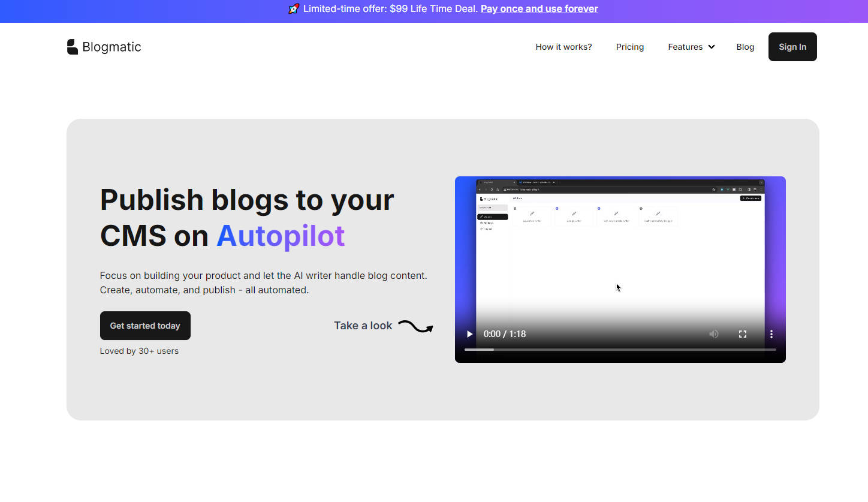Image resolution: width=868 pixels, height=502 pixels.
Task: Collapse the Features dropdown arrow
Action: (x=712, y=47)
